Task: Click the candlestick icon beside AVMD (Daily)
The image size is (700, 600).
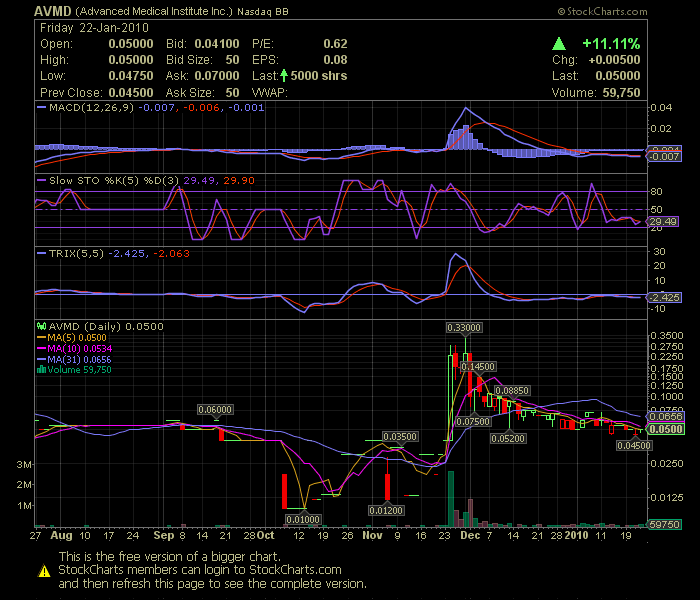Action: 41,326
